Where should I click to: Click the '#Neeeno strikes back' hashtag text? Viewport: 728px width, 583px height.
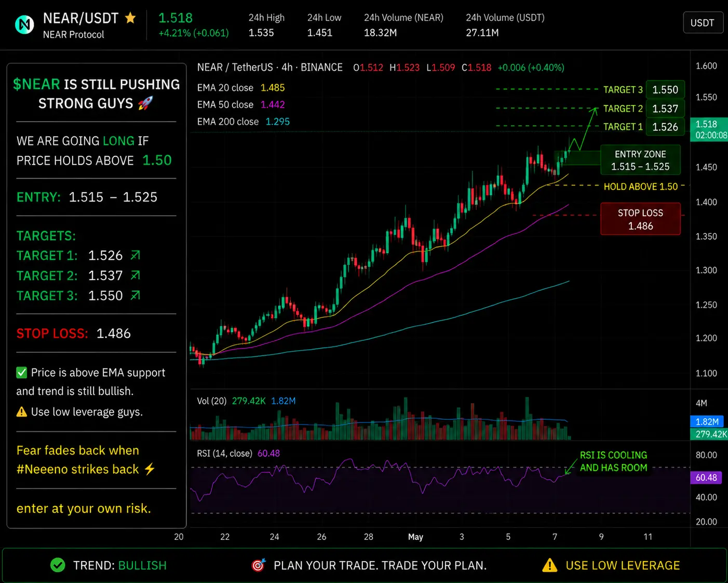pyautogui.click(x=78, y=469)
